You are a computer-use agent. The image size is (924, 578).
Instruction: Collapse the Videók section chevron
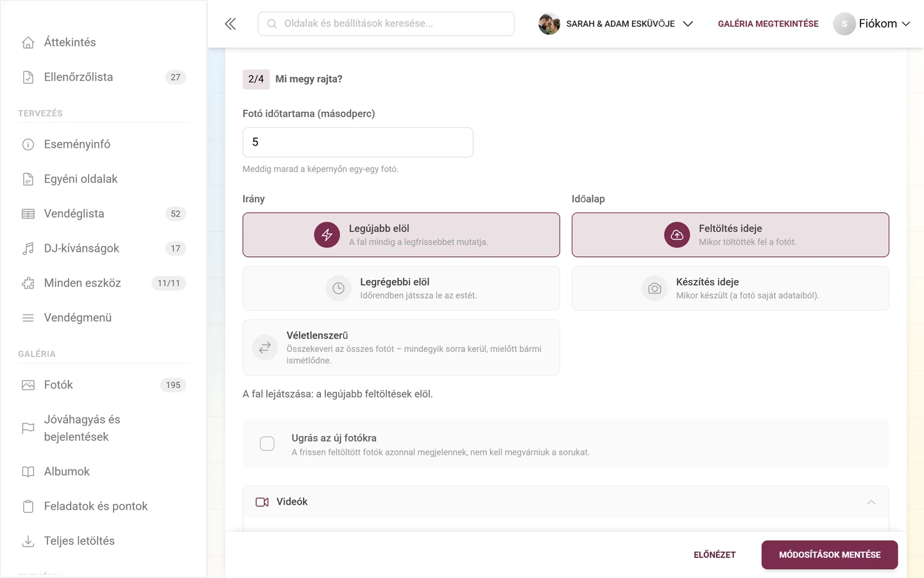(871, 502)
